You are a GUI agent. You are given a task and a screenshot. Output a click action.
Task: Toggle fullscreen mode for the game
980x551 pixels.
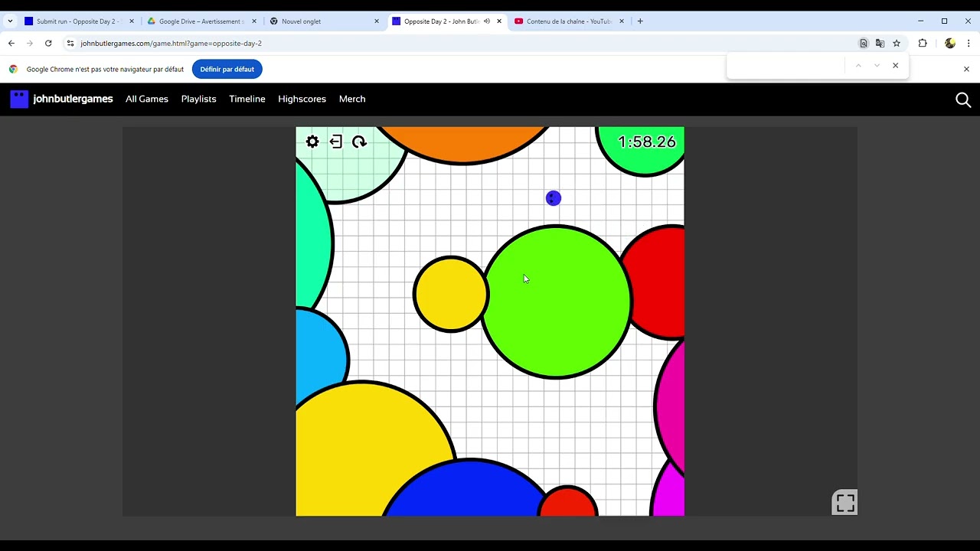point(845,503)
